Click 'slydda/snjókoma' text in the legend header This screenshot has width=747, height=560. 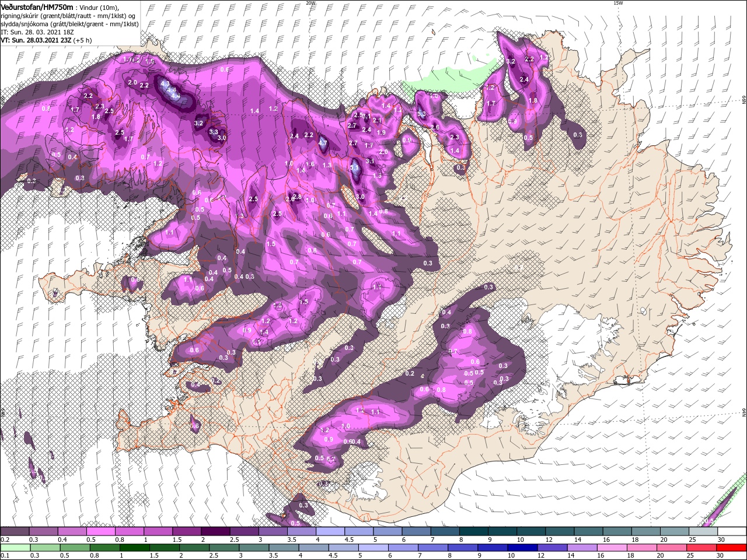tap(25, 24)
